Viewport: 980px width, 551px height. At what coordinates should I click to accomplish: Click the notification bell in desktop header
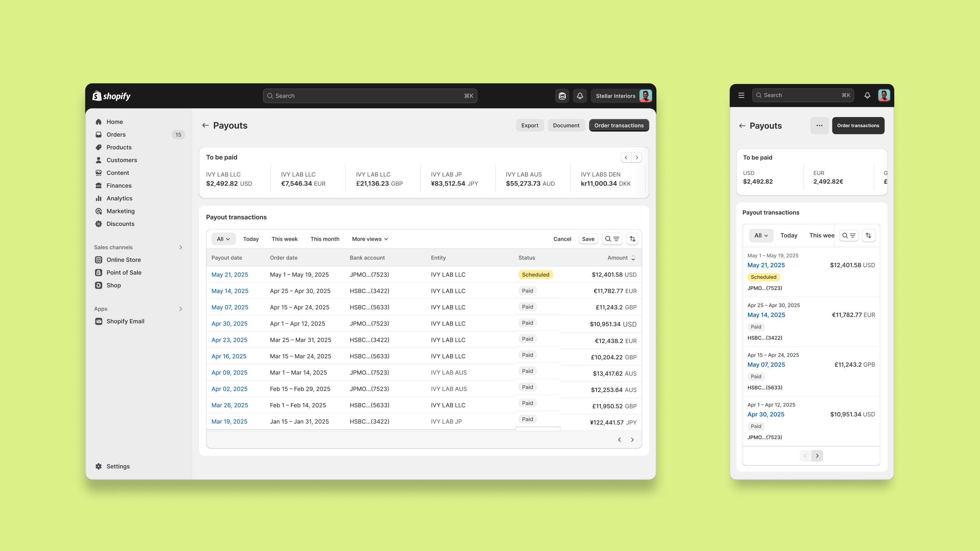click(579, 96)
